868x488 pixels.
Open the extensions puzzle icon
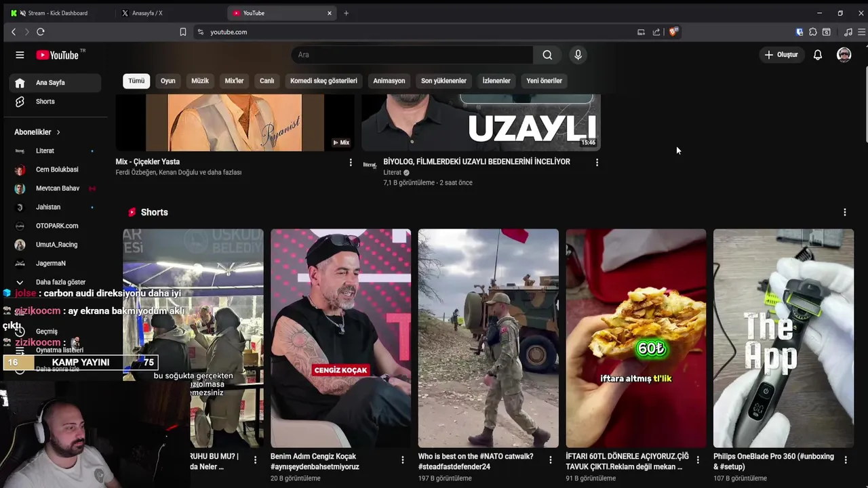pos(813,32)
